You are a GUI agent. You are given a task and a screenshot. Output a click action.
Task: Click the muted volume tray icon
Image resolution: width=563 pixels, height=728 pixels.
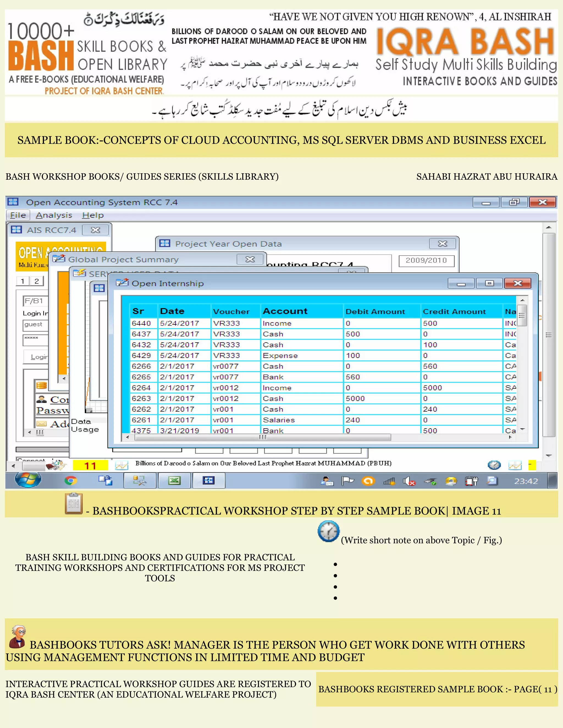tap(409, 481)
